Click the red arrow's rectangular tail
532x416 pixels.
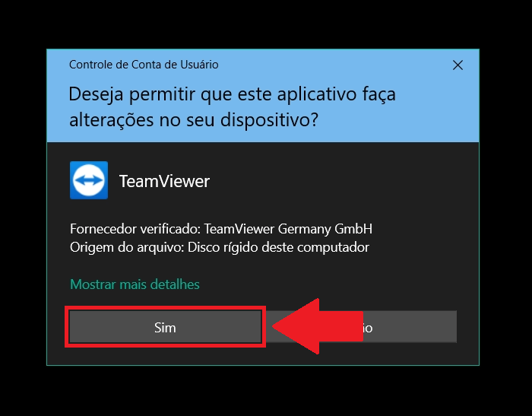point(341,326)
